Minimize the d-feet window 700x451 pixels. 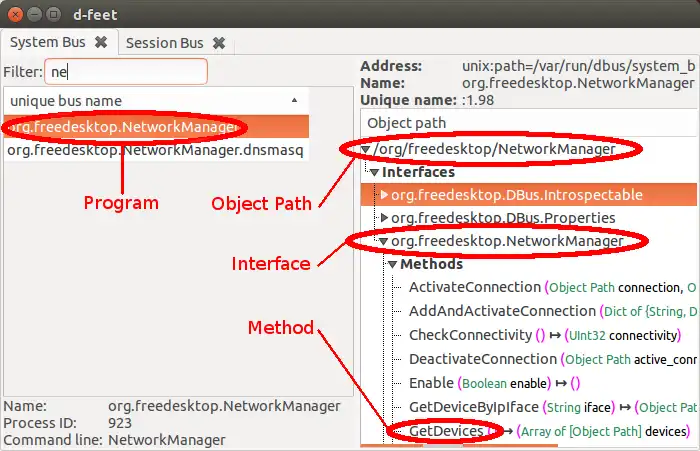35,14
